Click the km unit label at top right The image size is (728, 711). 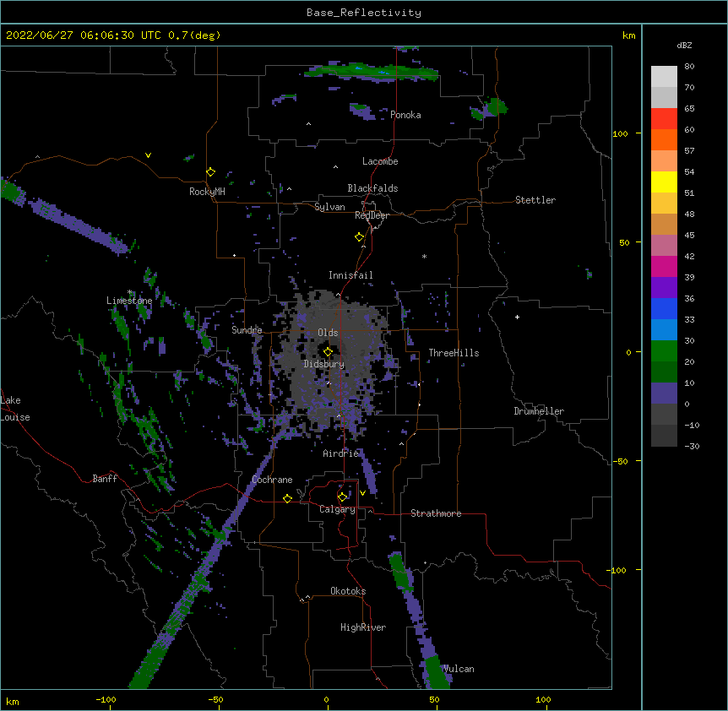(628, 35)
